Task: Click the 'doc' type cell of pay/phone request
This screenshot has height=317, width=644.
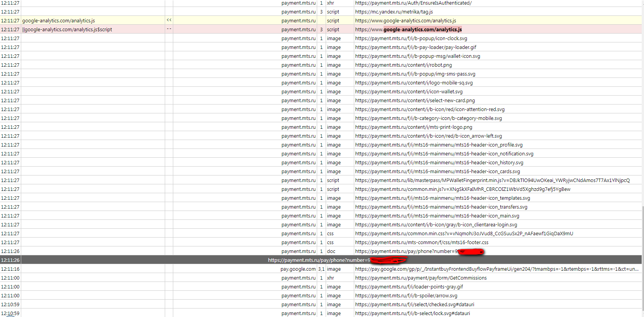Action: [x=331, y=251]
